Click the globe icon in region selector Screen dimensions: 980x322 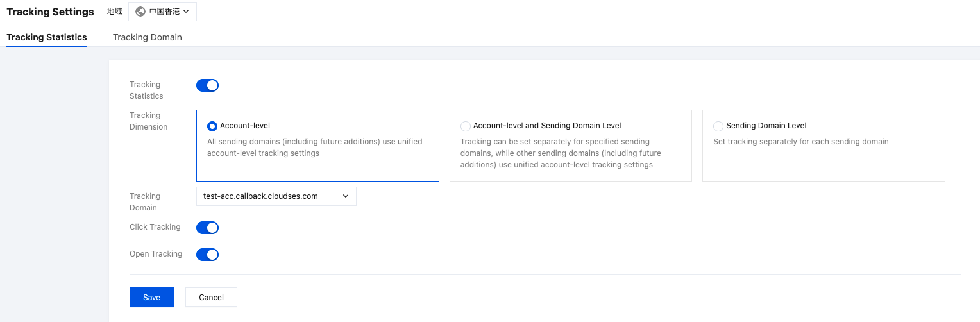140,12
